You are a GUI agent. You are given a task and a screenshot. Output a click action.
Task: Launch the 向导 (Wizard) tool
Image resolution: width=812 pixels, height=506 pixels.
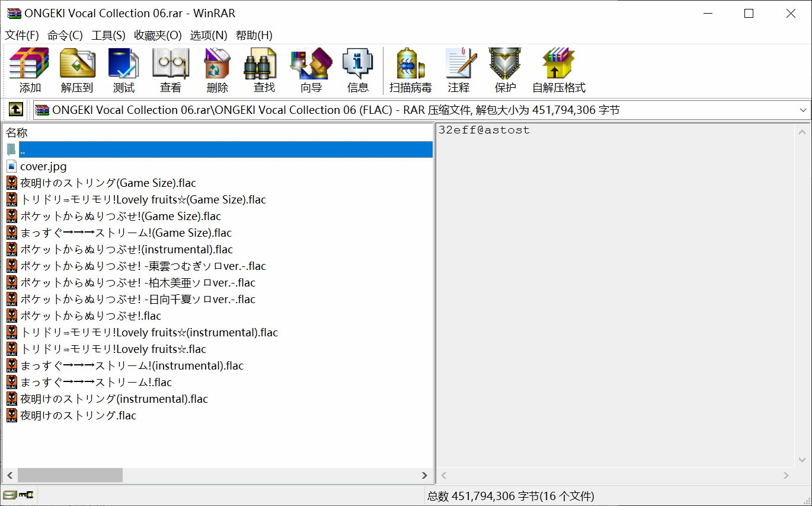[311, 70]
